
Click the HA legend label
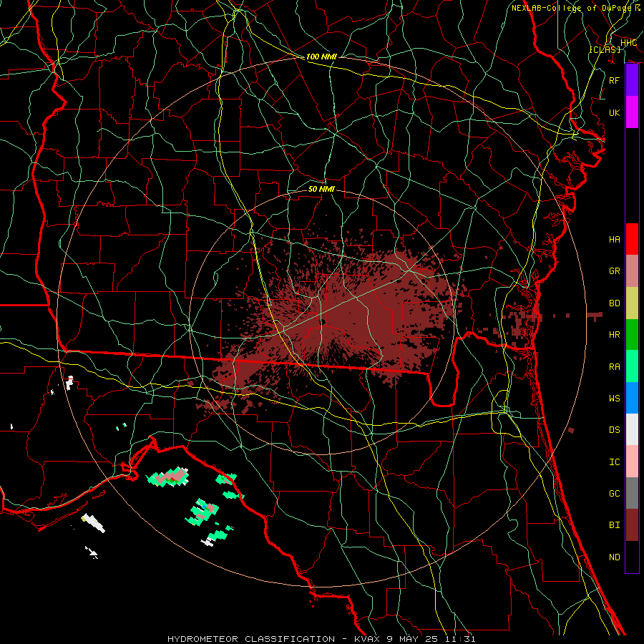click(615, 239)
